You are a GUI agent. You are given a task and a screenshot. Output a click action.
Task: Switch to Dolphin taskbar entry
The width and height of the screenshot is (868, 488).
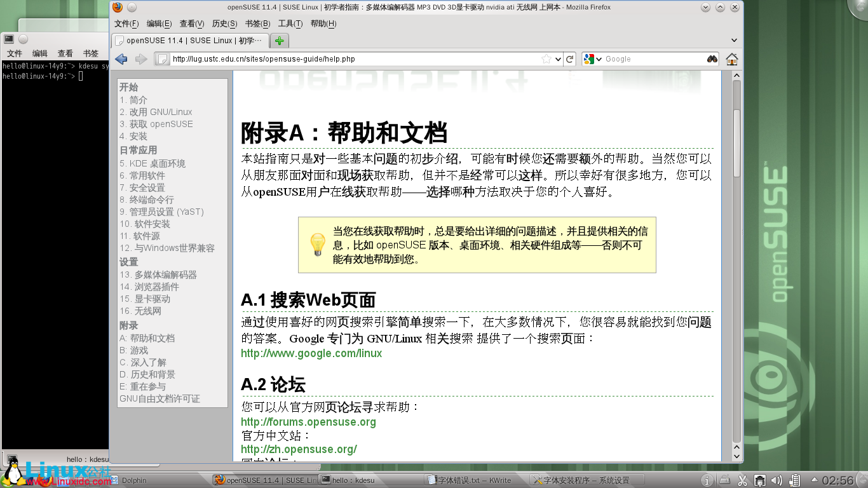click(159, 480)
